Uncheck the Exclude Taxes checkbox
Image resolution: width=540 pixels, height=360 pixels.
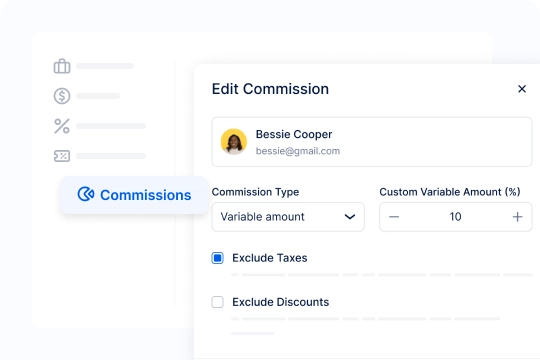[x=217, y=258]
